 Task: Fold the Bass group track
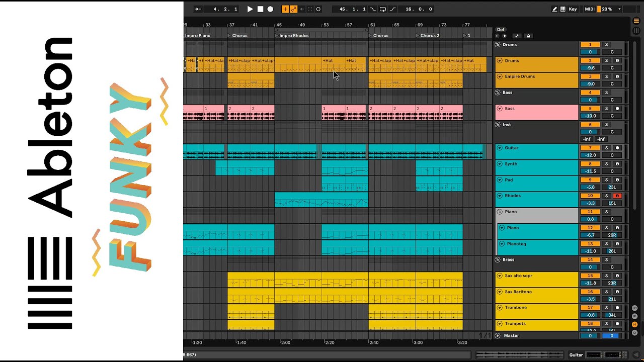pos(498,93)
